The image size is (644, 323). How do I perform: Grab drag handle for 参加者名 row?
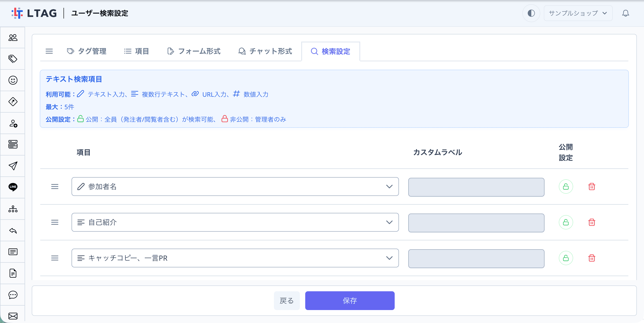pyautogui.click(x=55, y=187)
